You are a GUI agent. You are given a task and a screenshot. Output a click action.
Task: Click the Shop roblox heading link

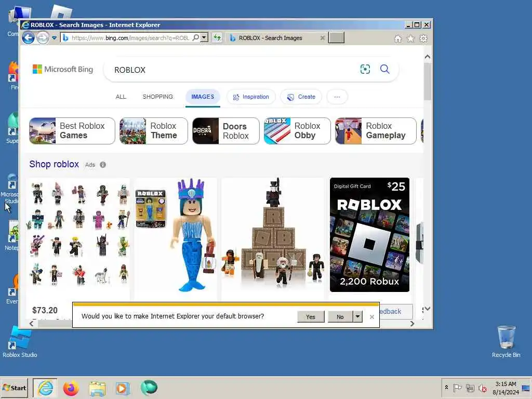click(x=54, y=164)
